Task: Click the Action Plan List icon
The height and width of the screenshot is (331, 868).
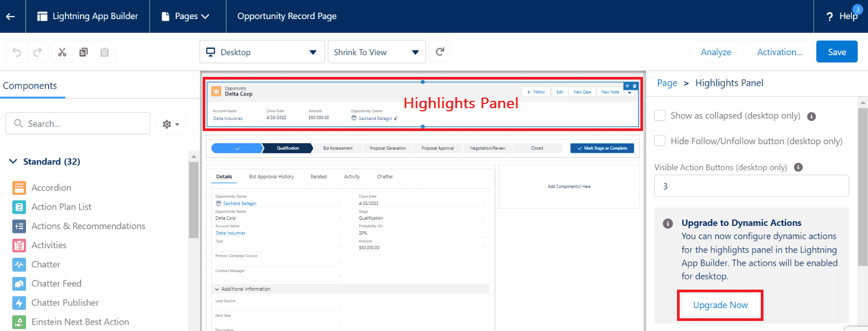Action: click(19, 207)
